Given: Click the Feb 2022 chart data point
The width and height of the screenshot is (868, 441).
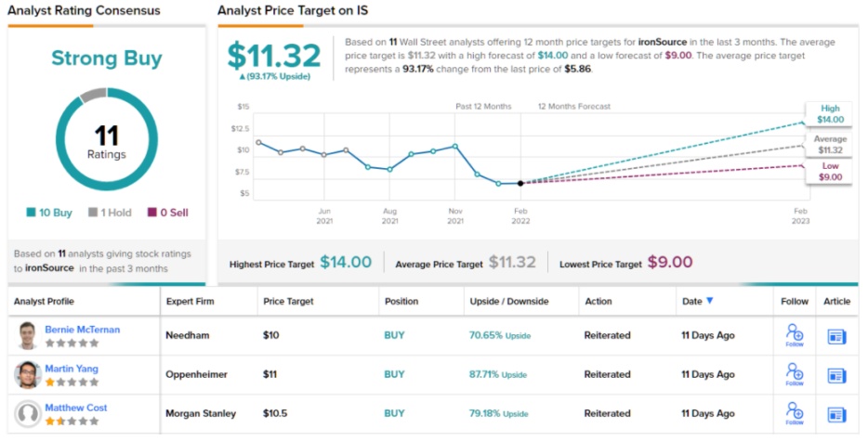Looking at the screenshot, I should coord(520,183).
